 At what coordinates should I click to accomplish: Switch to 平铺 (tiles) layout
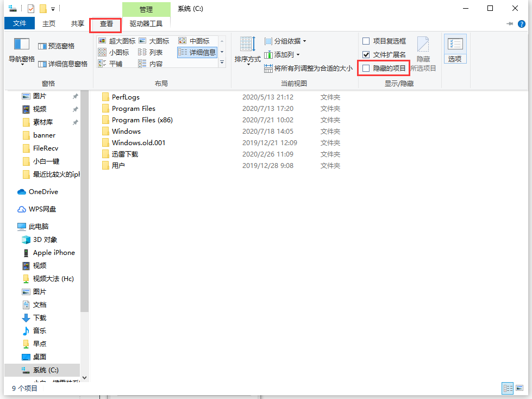point(115,63)
